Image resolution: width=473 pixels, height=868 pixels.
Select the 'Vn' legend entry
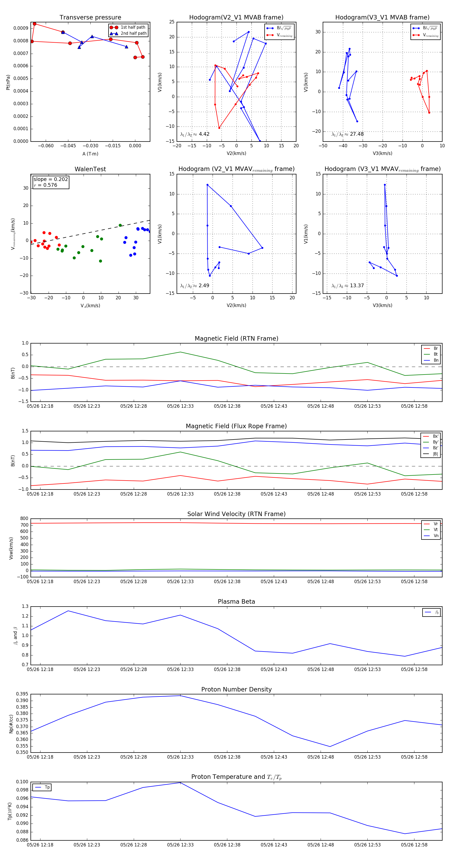pyautogui.click(x=431, y=536)
